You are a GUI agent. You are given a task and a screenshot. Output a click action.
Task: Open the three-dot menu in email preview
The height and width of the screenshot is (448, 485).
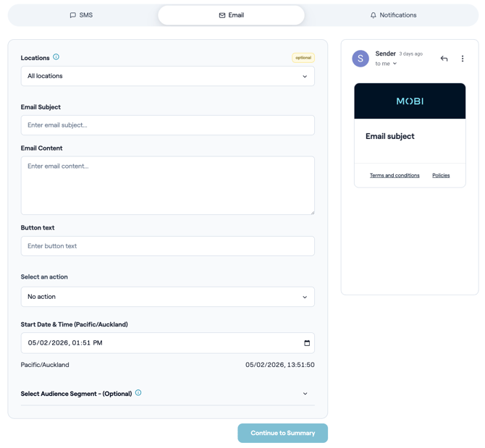[463, 59]
